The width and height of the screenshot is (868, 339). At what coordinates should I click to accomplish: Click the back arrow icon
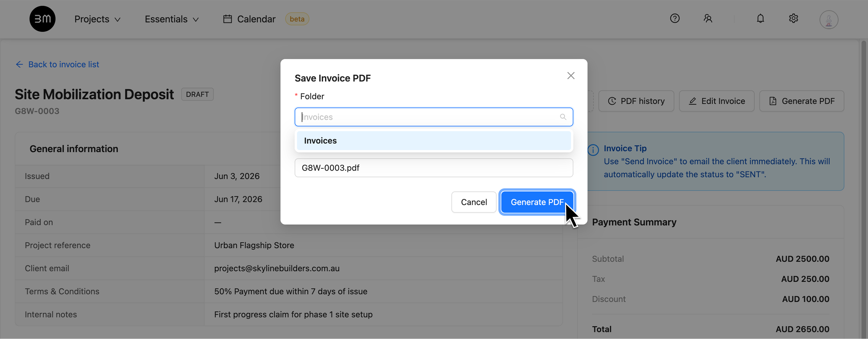(x=19, y=64)
